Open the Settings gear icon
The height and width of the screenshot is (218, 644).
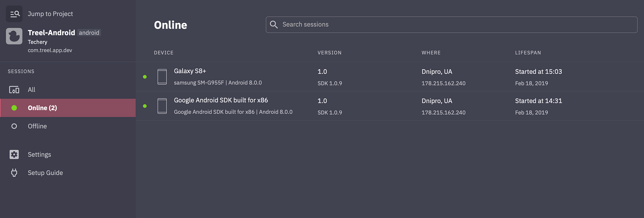(14, 155)
